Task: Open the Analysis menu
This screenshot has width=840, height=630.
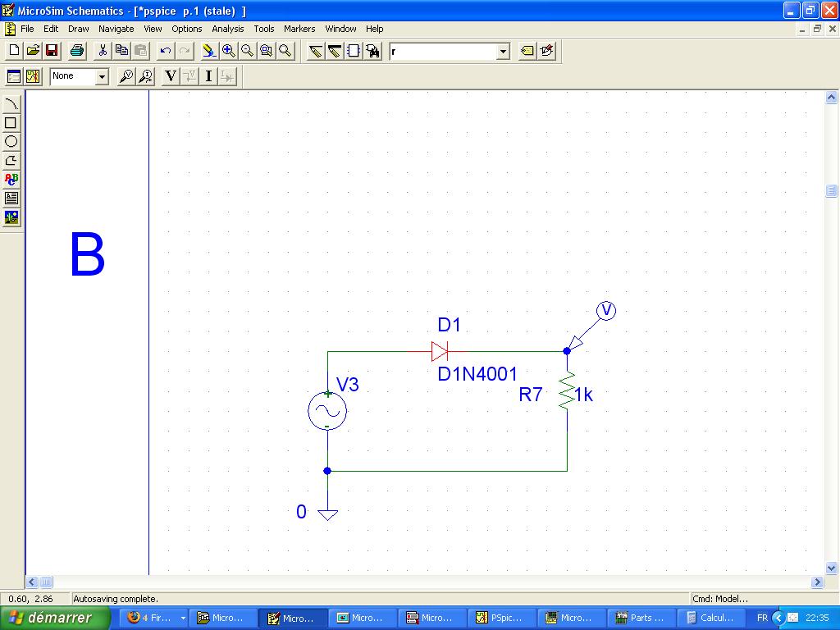Action: click(228, 29)
